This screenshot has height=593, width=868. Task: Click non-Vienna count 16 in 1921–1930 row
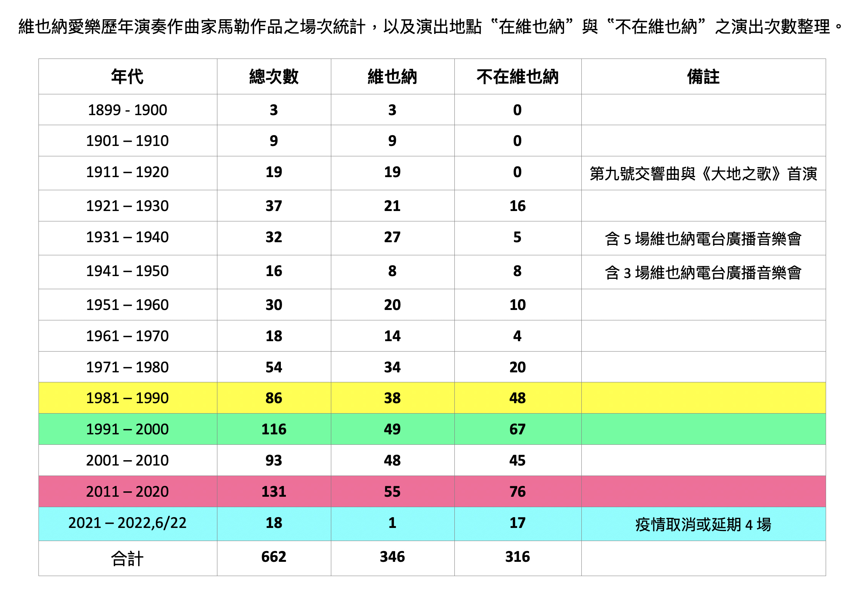(x=517, y=206)
